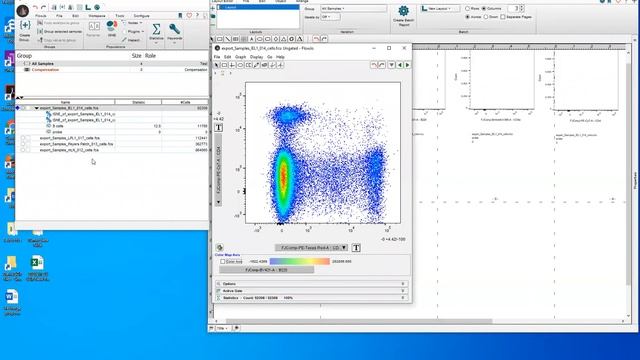The image size is (640, 360).
Task: Open the graph window Graph menu
Action: coord(240,57)
